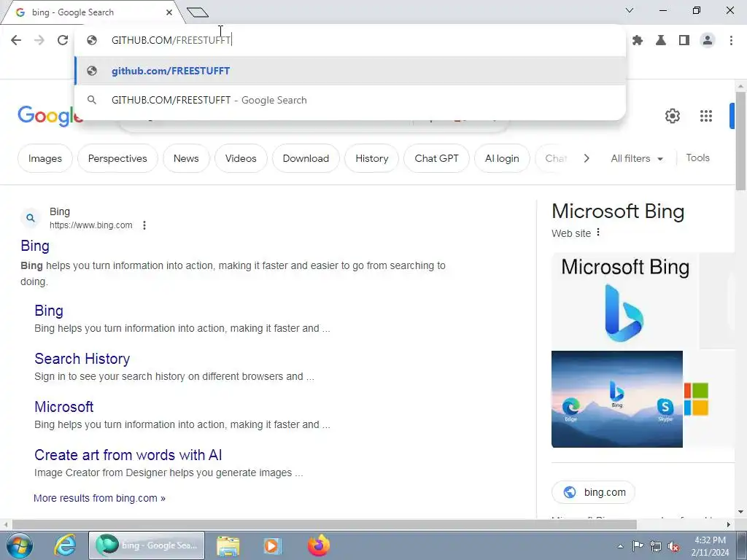Select the Download filter chip
The height and width of the screenshot is (560, 747).
pyautogui.click(x=306, y=158)
